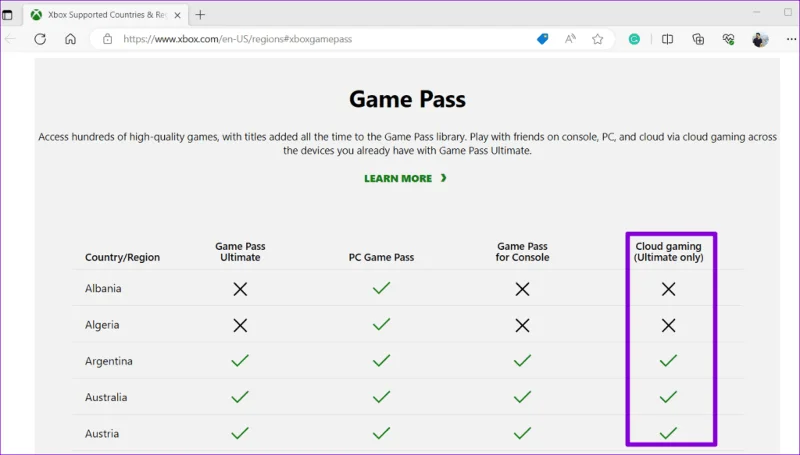Open the user profile avatar
Viewport: 800px width, 455px height.
click(760, 39)
